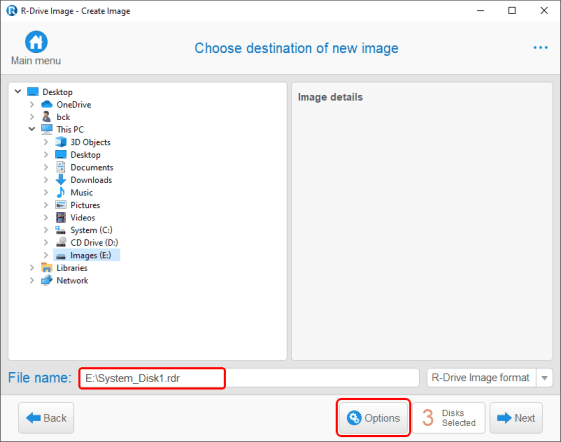Select the Videos tree label
561x442 pixels.
(x=83, y=217)
